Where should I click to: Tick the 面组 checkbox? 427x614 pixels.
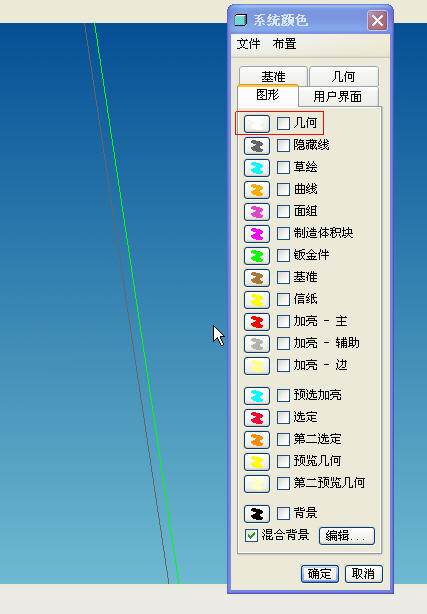click(x=283, y=211)
